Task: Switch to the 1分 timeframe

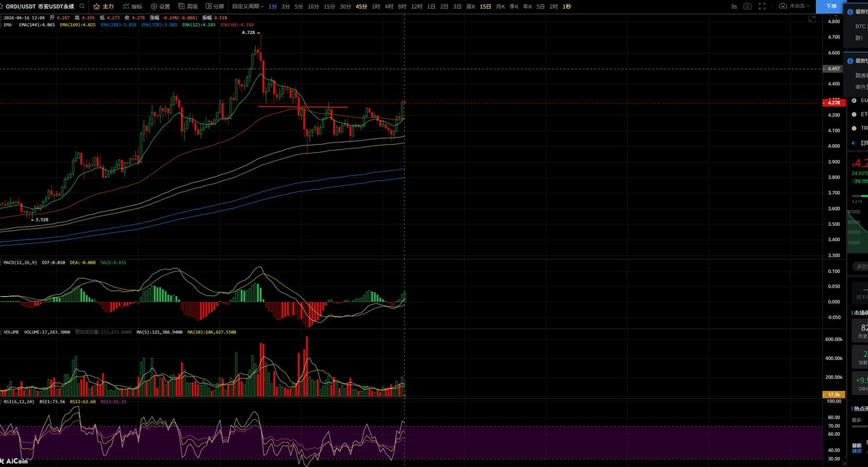Action: pos(272,7)
